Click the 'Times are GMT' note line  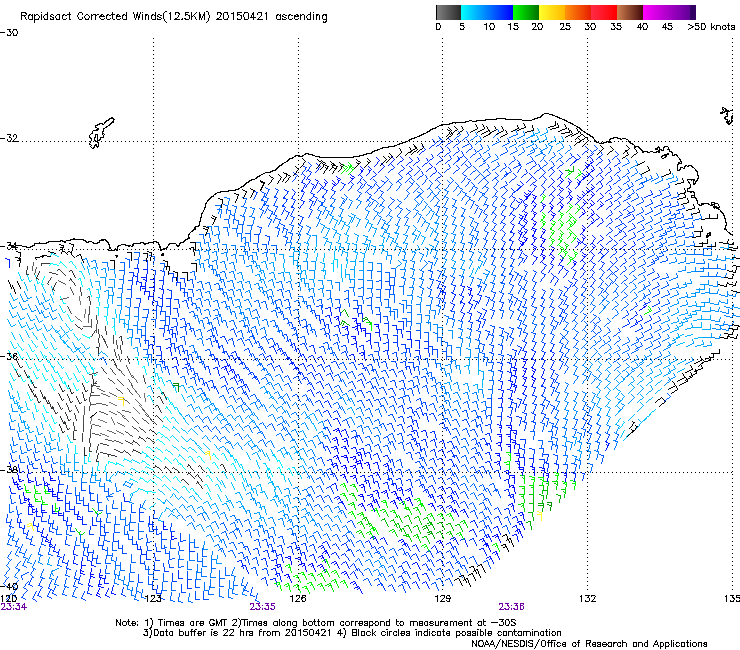click(316, 623)
